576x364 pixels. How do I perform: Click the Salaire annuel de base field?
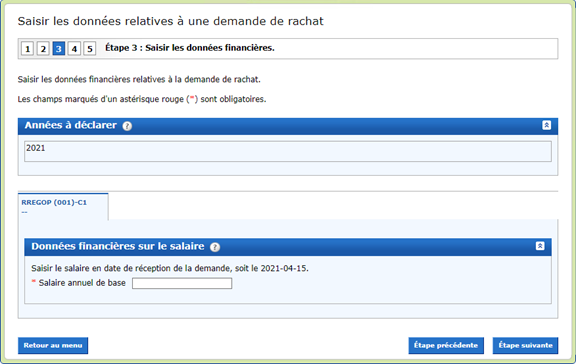pos(182,283)
